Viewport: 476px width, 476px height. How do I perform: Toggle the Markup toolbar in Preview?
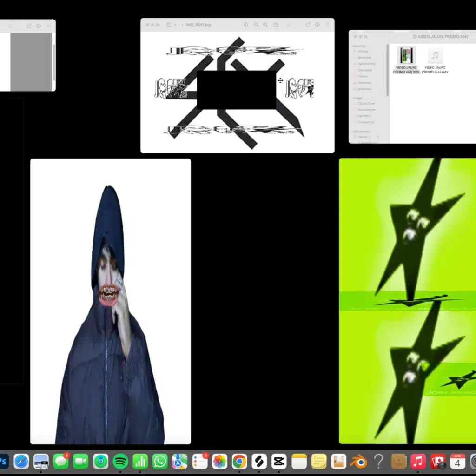point(317,25)
